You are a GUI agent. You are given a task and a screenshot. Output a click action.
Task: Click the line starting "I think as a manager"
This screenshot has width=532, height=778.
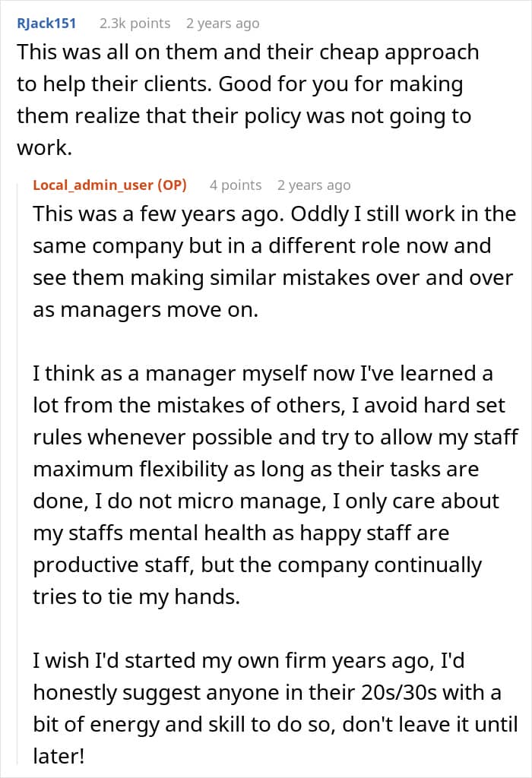[262, 374]
